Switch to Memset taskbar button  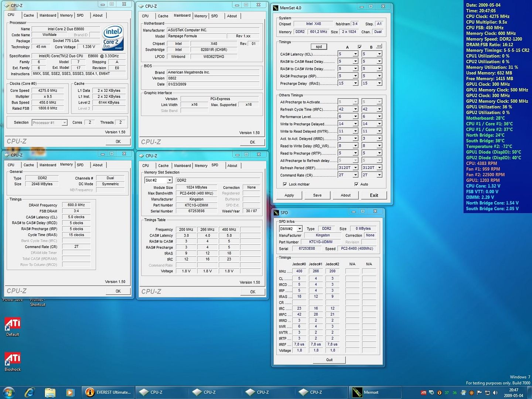click(x=375, y=392)
